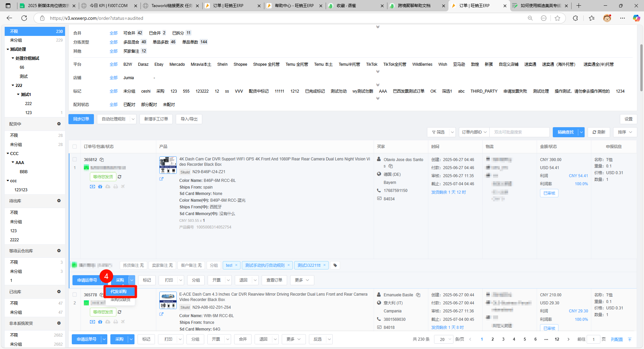
Task: Click the payment money icon under order 365812
Action: coord(92,187)
